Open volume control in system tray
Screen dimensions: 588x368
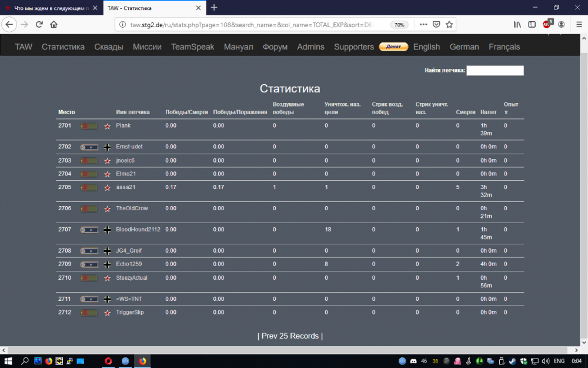tap(546, 362)
